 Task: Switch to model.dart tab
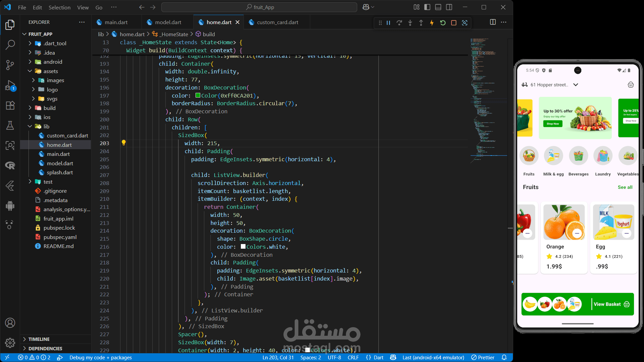168,22
